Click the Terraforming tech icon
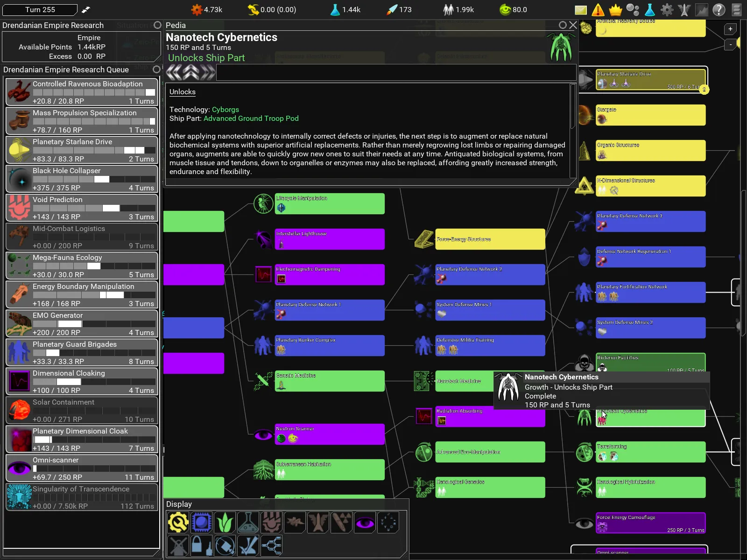The width and height of the screenshot is (747, 560). [x=584, y=452]
